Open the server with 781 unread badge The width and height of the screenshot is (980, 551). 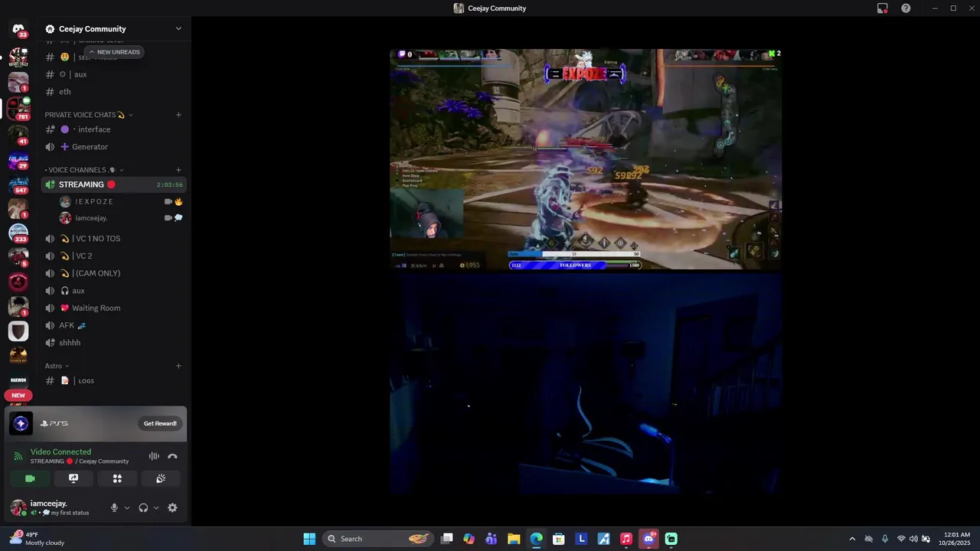[x=18, y=108]
